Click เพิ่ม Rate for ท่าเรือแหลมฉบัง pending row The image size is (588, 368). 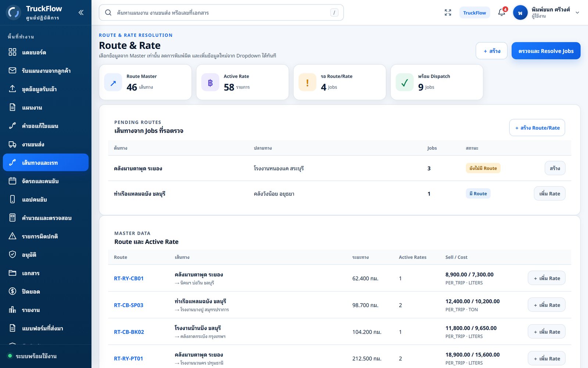tap(549, 194)
